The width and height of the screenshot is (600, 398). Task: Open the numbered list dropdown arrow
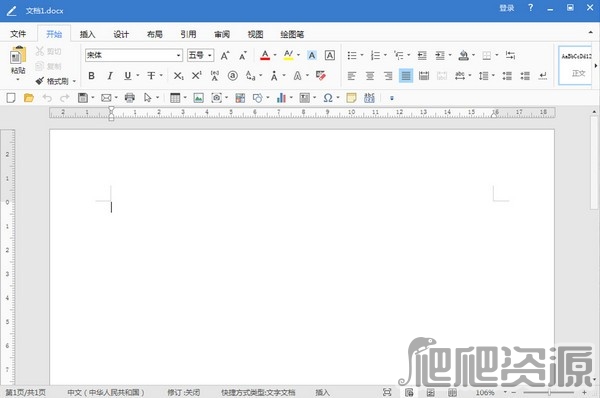pyautogui.click(x=385, y=55)
